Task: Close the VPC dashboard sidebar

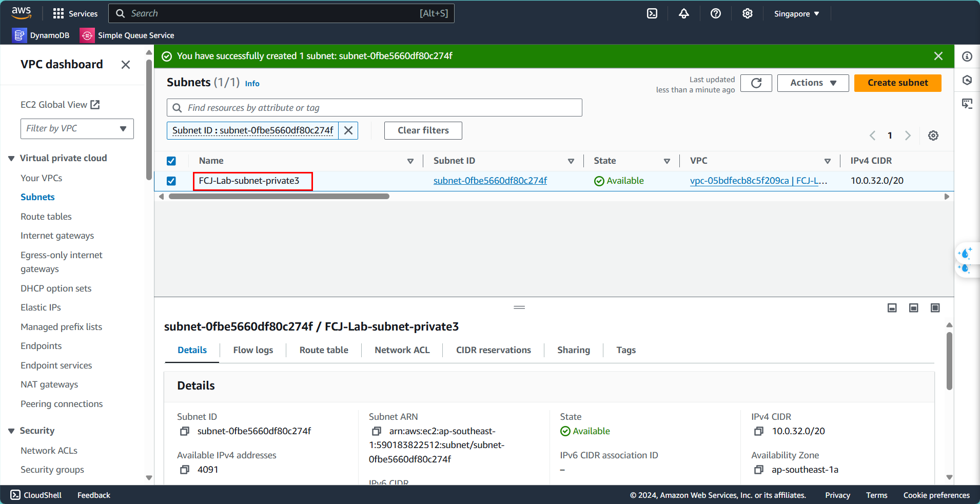Action: [126, 65]
